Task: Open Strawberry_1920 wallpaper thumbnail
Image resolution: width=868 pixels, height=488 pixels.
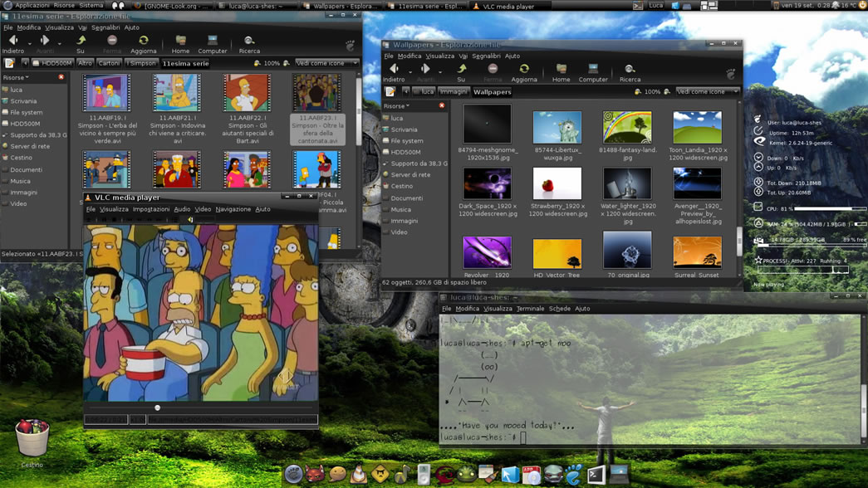Action: tap(557, 183)
